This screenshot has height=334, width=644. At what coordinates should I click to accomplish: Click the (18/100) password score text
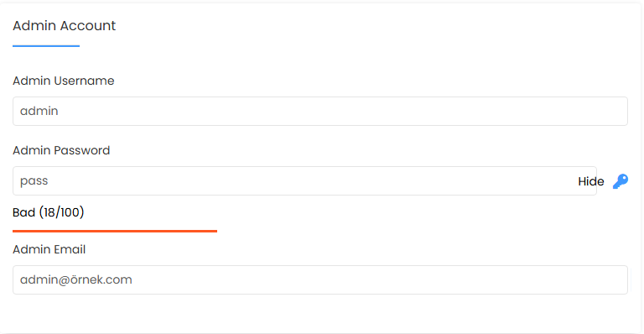click(x=61, y=212)
